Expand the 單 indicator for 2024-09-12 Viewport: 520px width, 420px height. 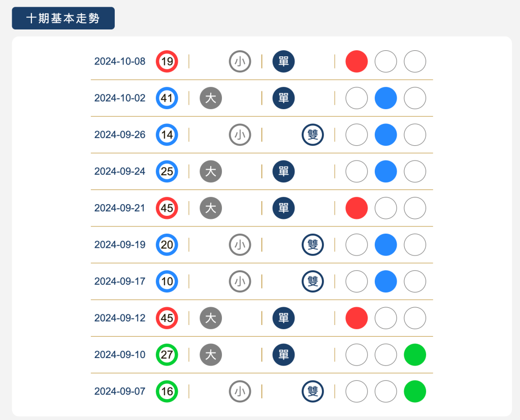283,318
